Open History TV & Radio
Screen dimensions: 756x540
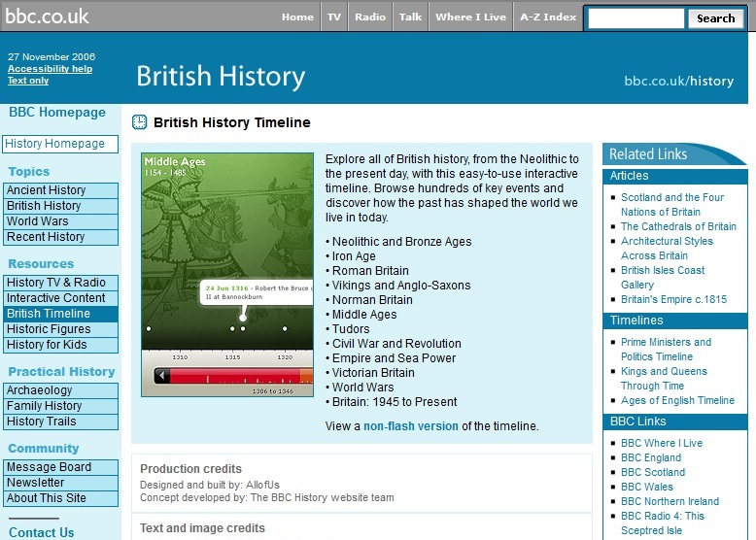tap(61, 283)
